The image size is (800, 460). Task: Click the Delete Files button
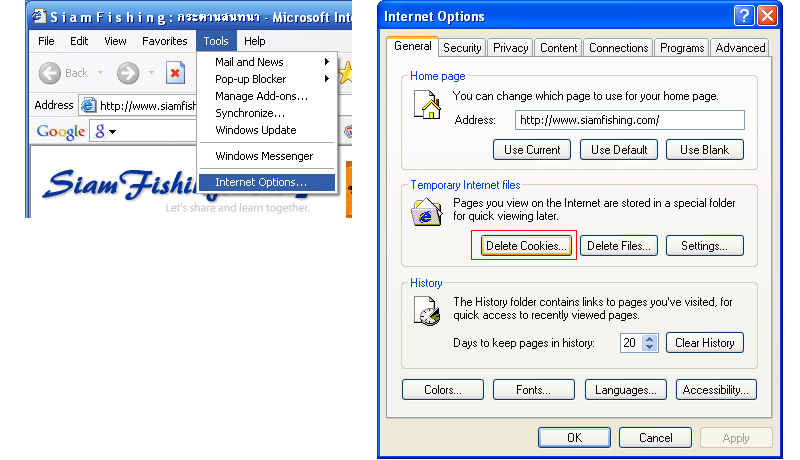pyautogui.click(x=619, y=246)
